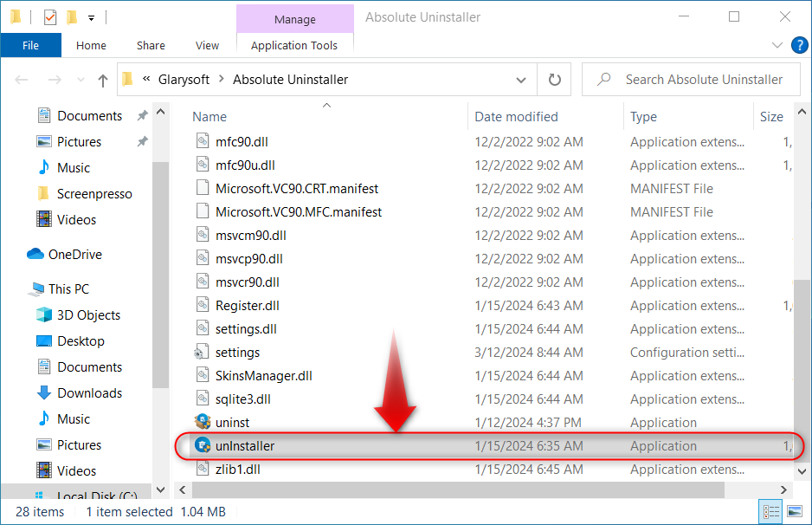The height and width of the screenshot is (525, 812).
Task: Select OneDrive in the navigation pane
Action: click(74, 255)
